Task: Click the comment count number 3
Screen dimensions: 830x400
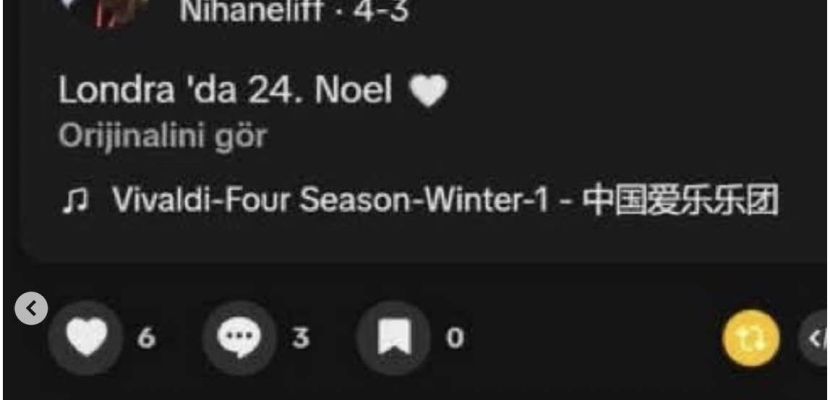Action: point(301,338)
